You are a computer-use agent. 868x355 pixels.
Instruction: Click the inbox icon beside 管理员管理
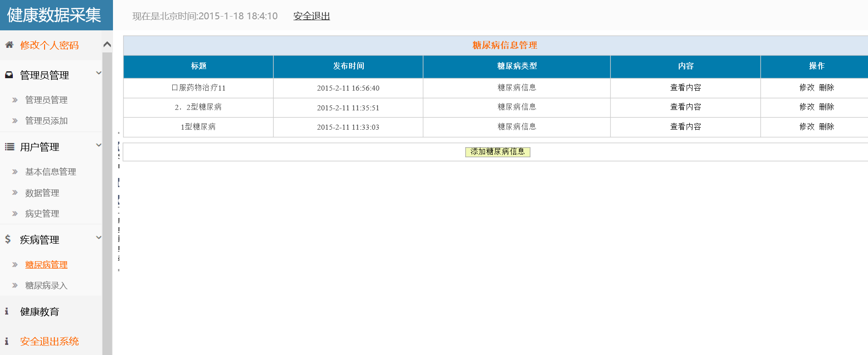point(9,74)
